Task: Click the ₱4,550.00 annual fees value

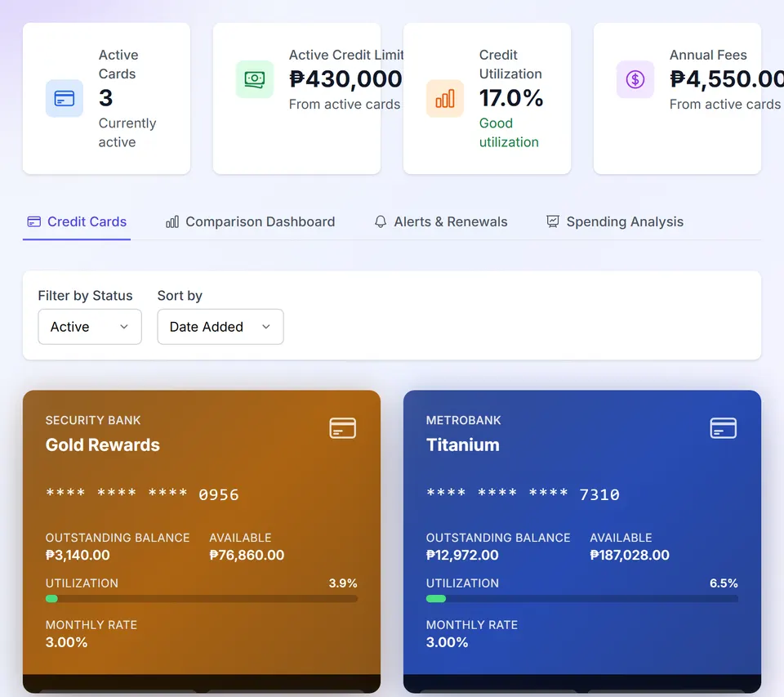Action: 727,79
